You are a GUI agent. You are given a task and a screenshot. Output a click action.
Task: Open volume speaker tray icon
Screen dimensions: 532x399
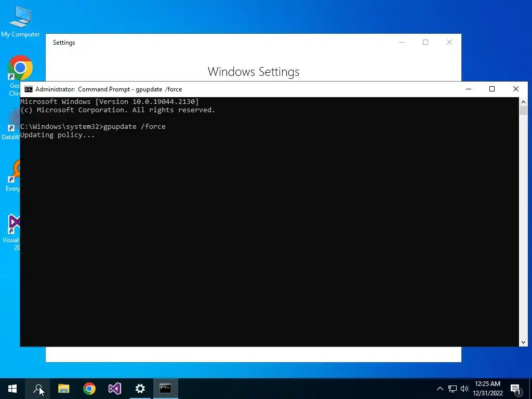point(464,389)
